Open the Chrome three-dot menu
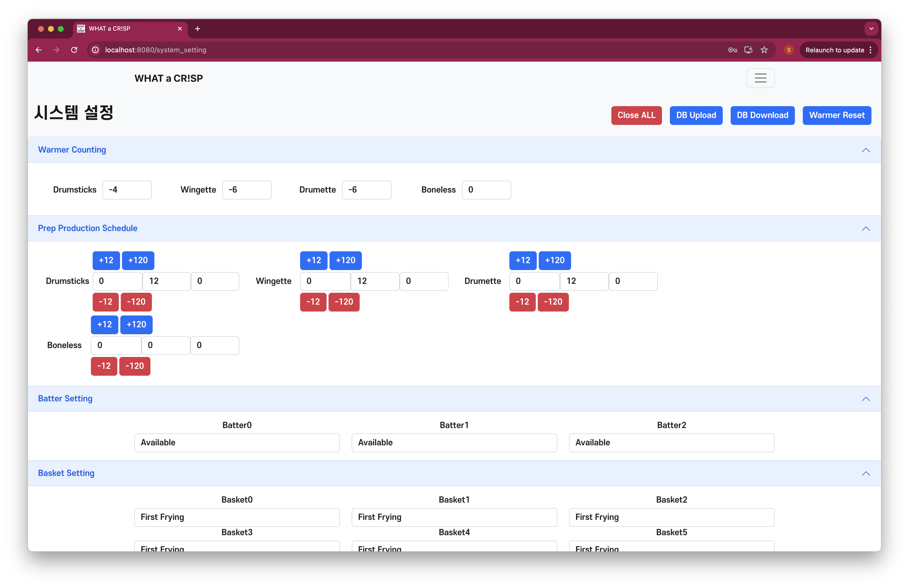This screenshot has width=909, height=588. tap(870, 50)
